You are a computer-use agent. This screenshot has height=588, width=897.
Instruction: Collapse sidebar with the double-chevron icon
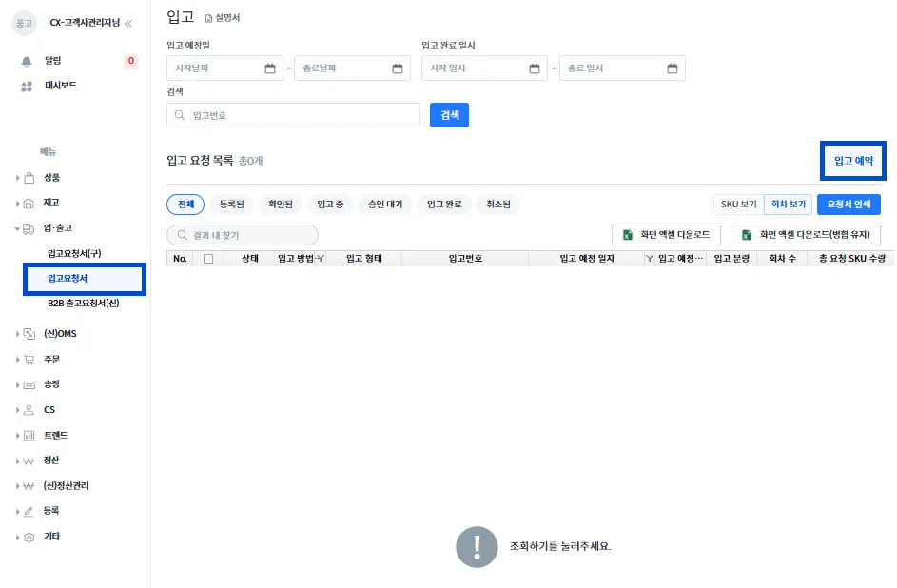[128, 24]
